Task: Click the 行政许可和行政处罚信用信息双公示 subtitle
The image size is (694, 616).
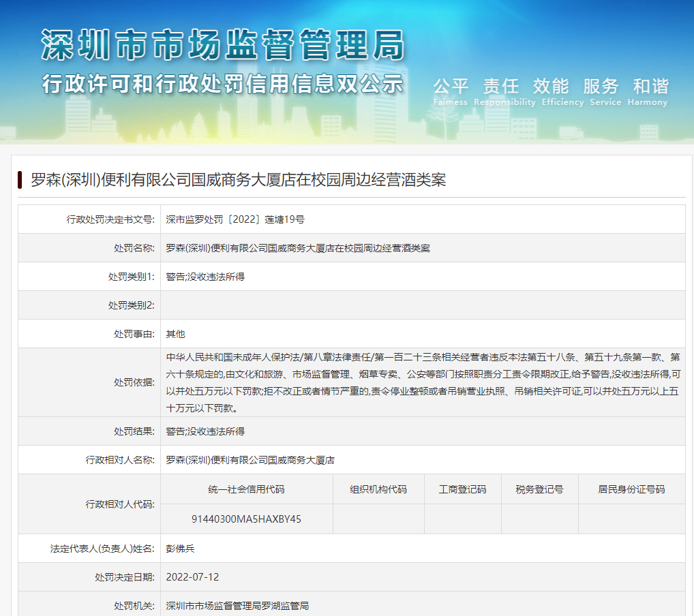Action: coord(223,84)
